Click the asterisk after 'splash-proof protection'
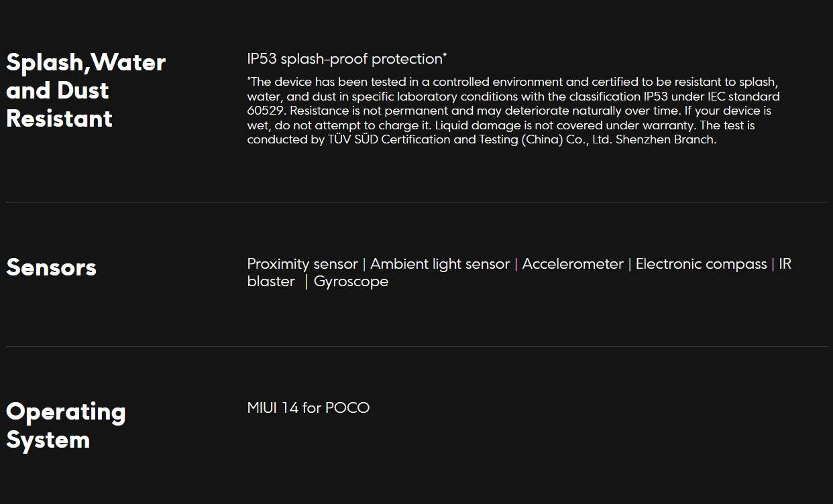This screenshot has width=833, height=504. 445,55
